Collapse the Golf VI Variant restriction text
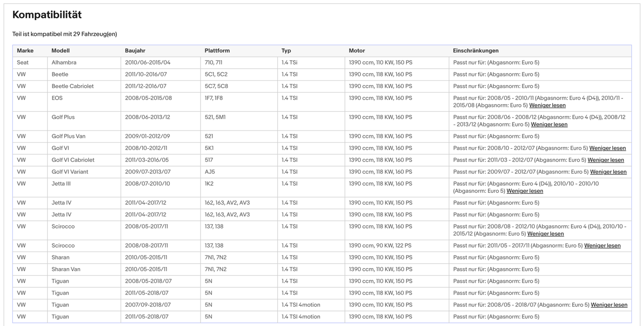Viewport: 644px width, 326px height. point(608,172)
